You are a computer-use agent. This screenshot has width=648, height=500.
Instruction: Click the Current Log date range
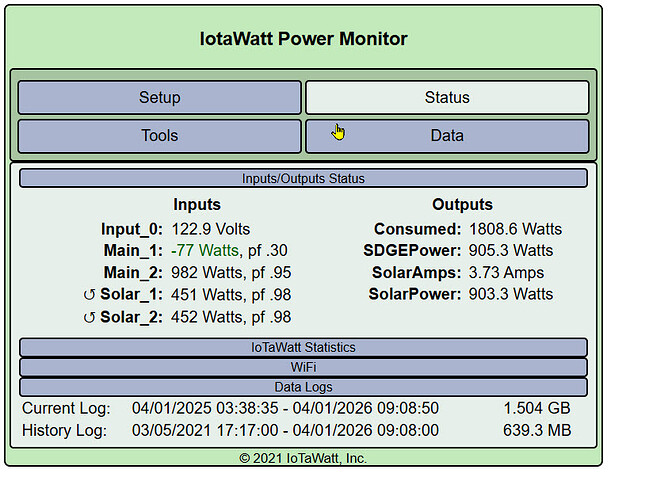(x=285, y=409)
